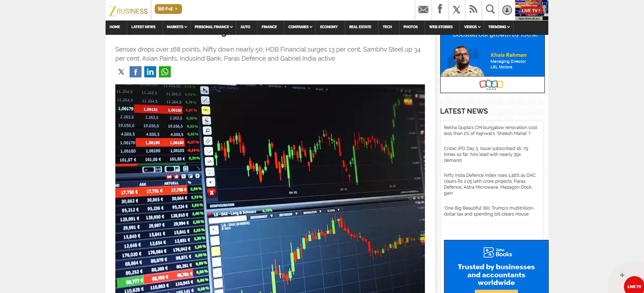Share article via WhatsApp icon

pyautogui.click(x=165, y=72)
